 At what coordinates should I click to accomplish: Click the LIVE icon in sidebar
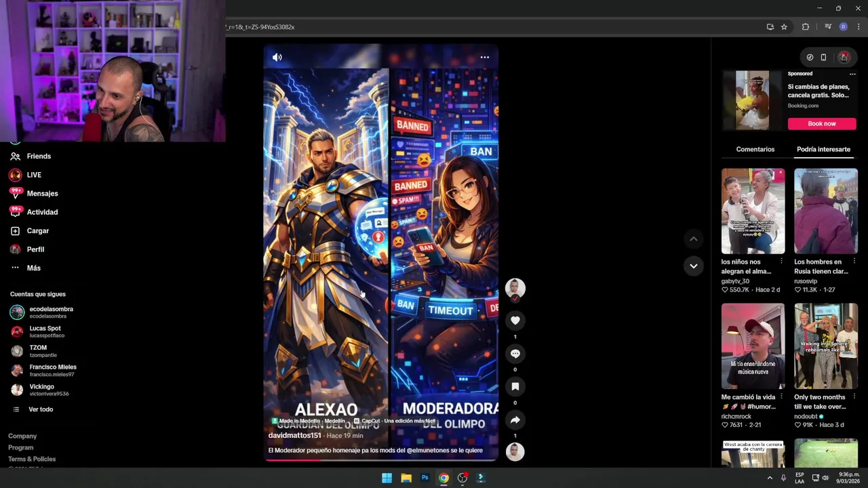(x=15, y=175)
